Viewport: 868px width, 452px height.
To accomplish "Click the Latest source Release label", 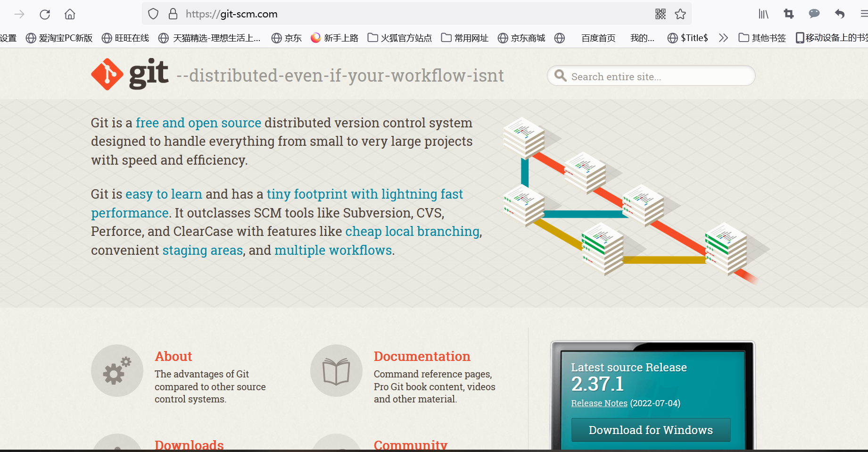I will click(629, 368).
